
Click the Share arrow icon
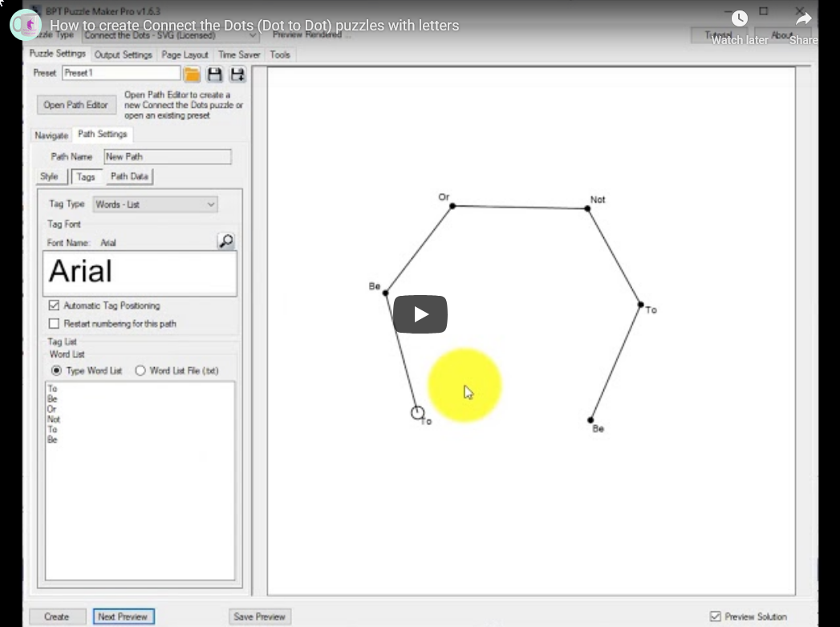(x=803, y=19)
